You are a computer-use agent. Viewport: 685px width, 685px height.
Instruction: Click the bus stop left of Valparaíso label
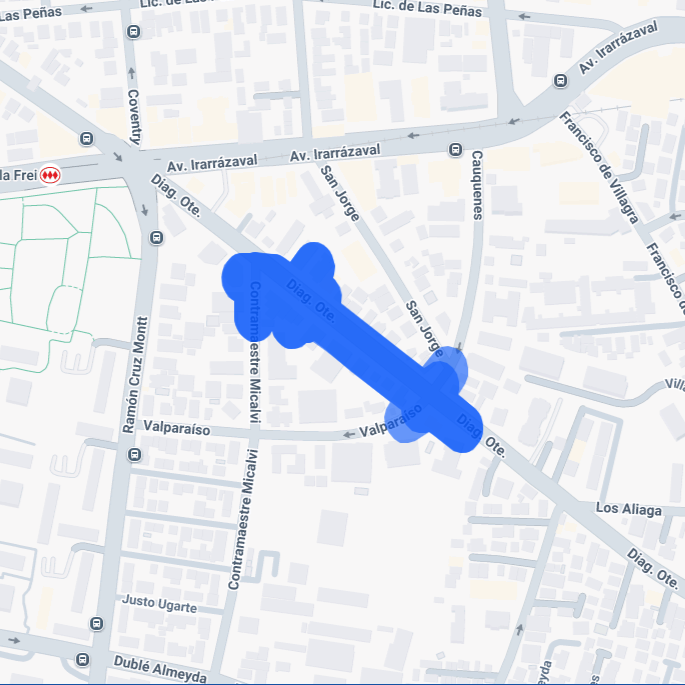click(x=135, y=454)
